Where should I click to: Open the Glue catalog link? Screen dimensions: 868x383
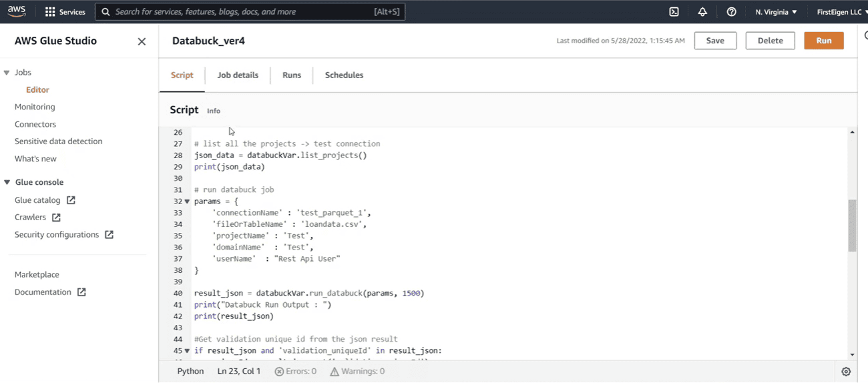pyautogui.click(x=37, y=200)
